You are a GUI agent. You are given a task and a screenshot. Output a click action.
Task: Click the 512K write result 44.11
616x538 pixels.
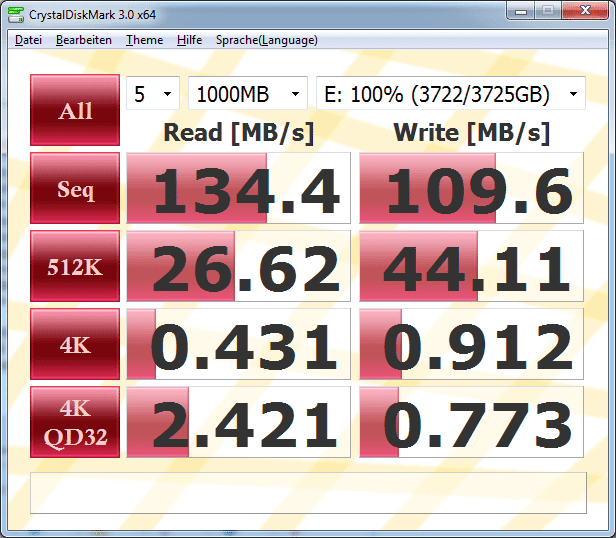click(471, 266)
